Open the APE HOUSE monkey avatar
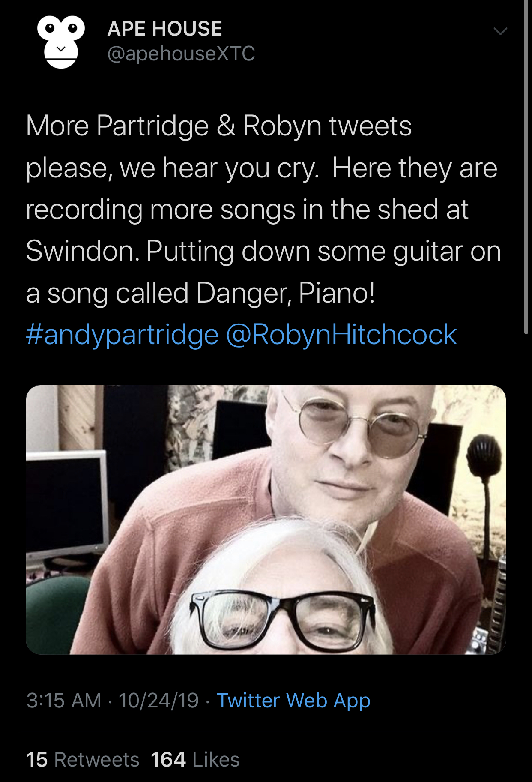532x782 pixels. [61, 42]
